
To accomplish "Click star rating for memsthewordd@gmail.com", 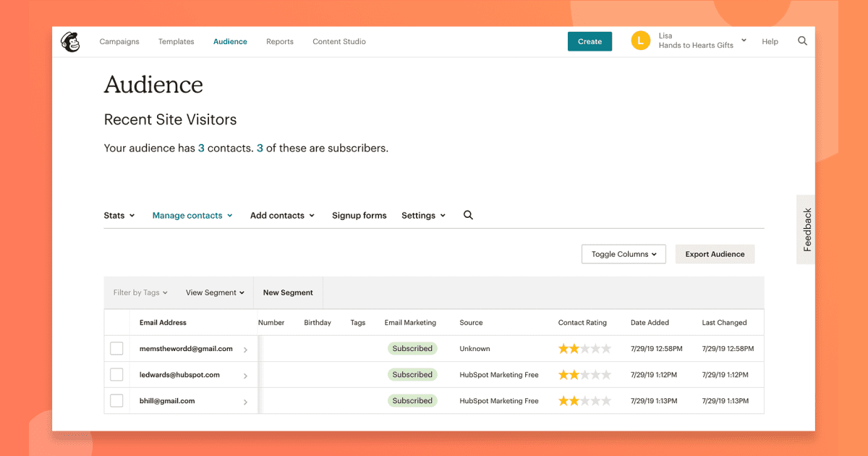I will [x=584, y=349].
